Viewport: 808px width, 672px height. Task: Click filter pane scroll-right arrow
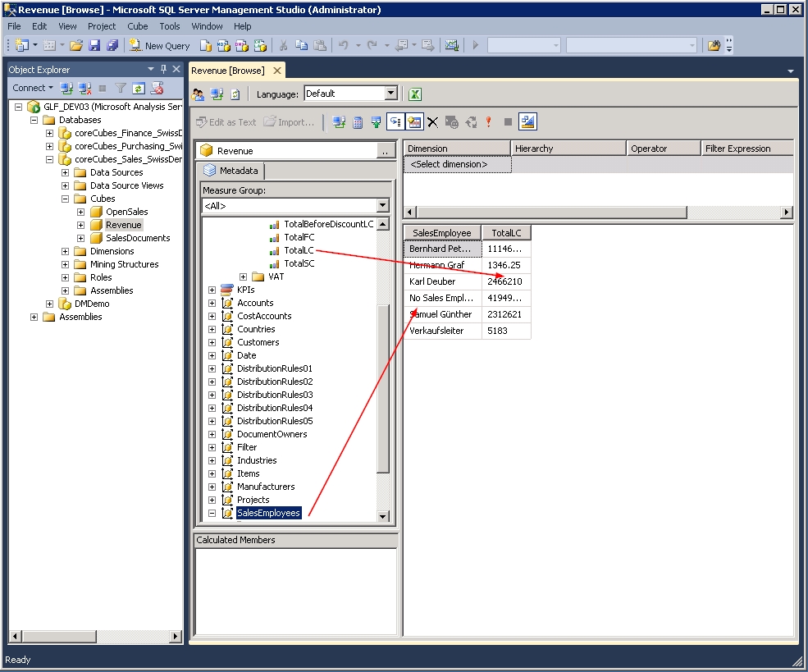(x=787, y=212)
